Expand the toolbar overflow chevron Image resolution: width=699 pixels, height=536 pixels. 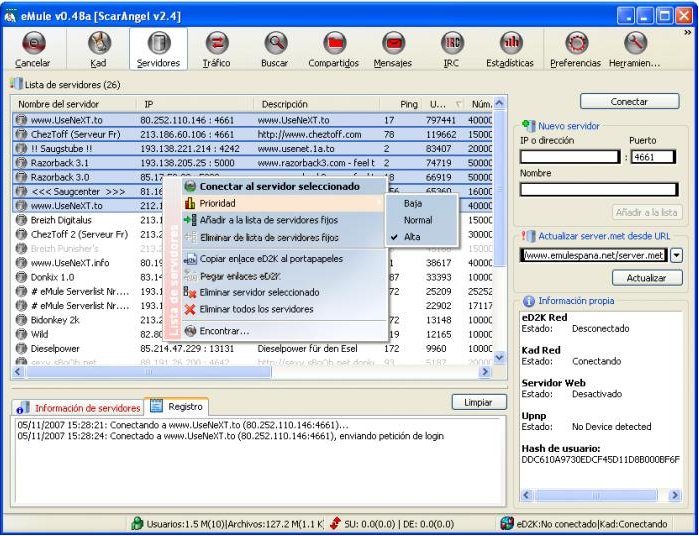[x=687, y=33]
